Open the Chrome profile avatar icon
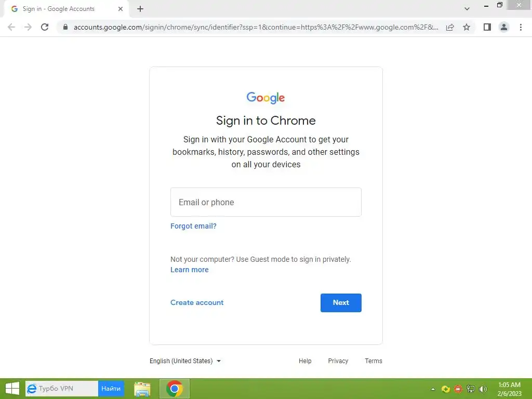532x399 pixels. (x=504, y=27)
